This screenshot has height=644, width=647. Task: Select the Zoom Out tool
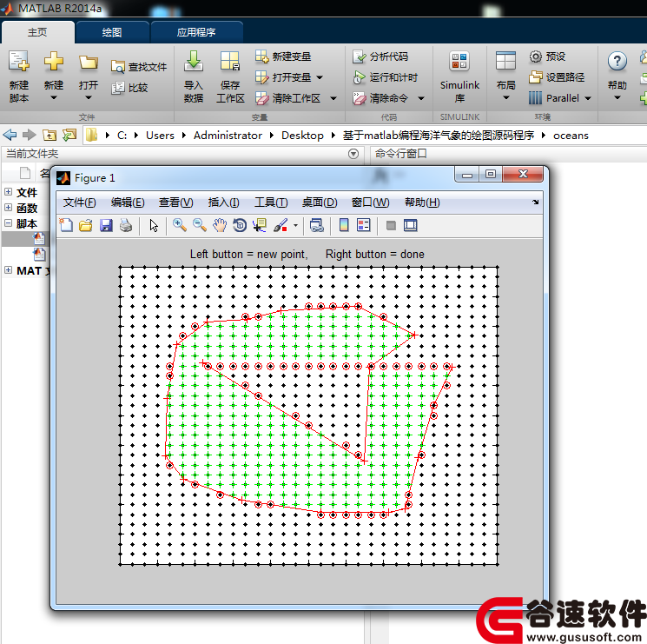point(200,225)
